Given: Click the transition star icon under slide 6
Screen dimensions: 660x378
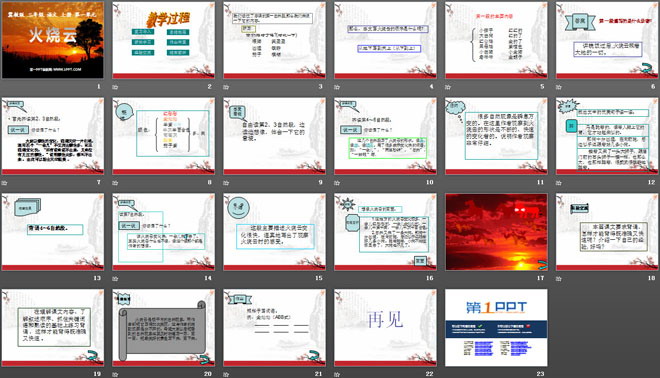Looking at the screenshot, I should coord(559,87).
